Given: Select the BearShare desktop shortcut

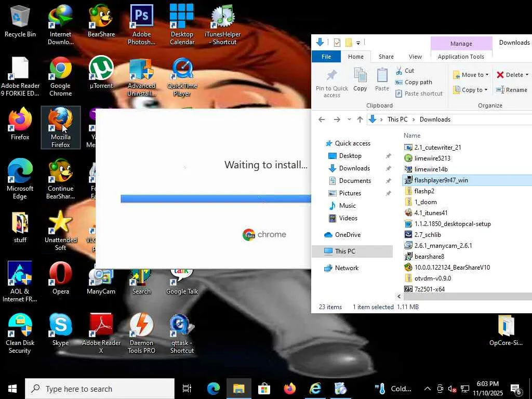Looking at the screenshot, I should pyautogui.click(x=101, y=21).
